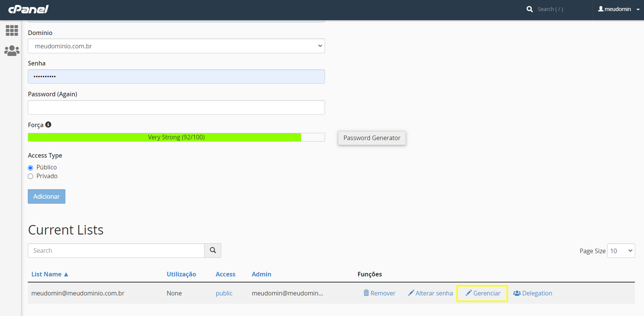
Task: Click the Current Lists heading
Action: [x=66, y=230]
